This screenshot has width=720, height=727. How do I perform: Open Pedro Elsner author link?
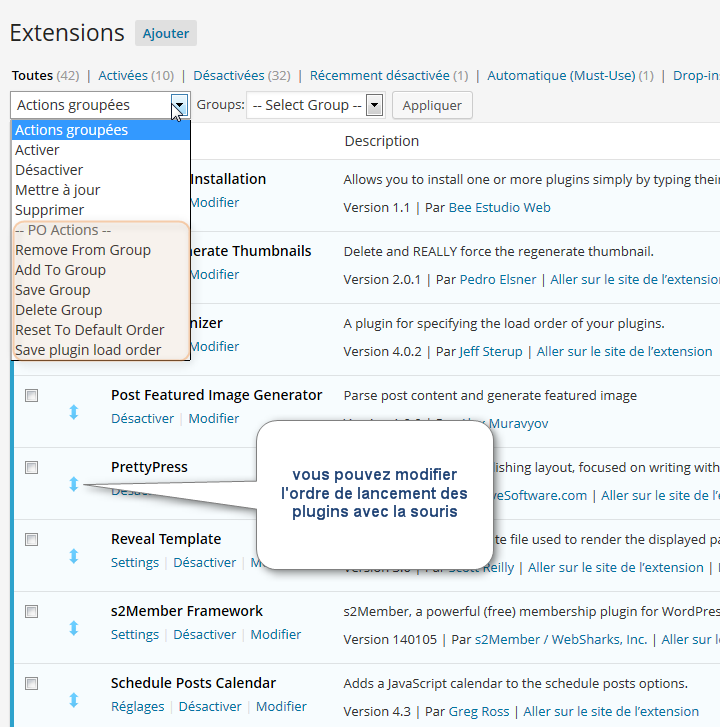pos(497,279)
